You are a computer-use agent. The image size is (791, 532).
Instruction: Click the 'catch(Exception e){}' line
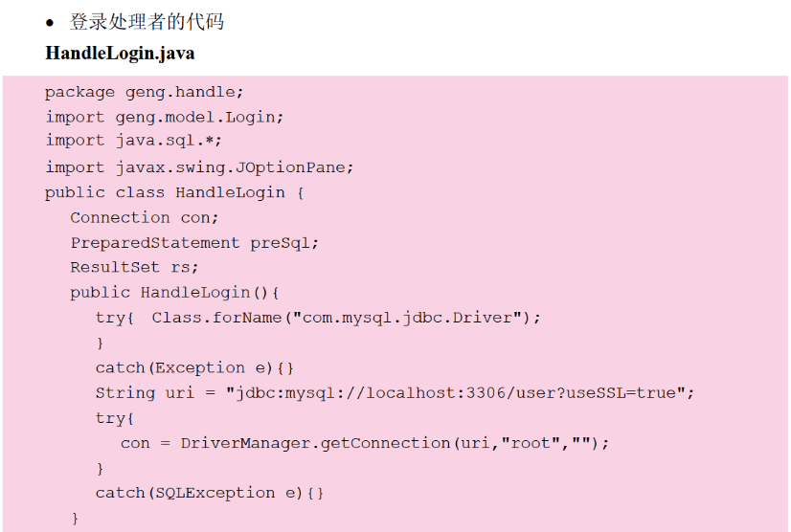click(195, 367)
